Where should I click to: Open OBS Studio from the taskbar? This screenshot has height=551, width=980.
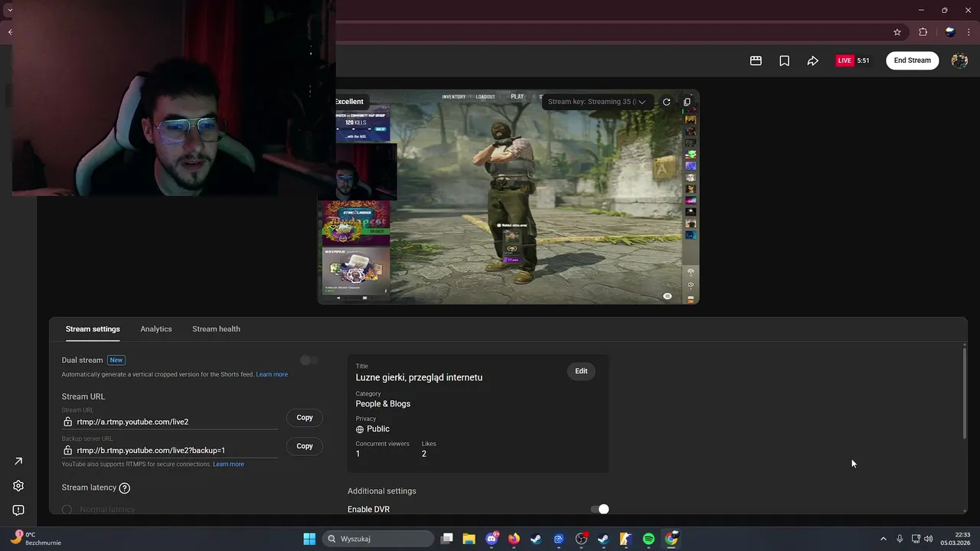click(x=581, y=539)
